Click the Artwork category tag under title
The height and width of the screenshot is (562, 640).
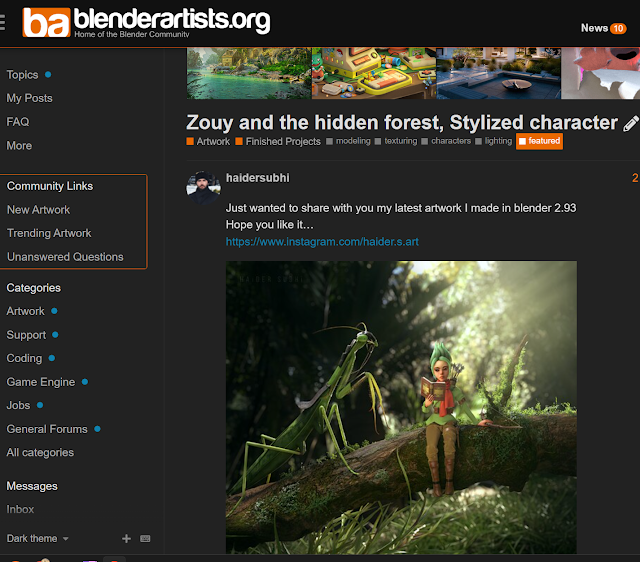tap(208, 141)
